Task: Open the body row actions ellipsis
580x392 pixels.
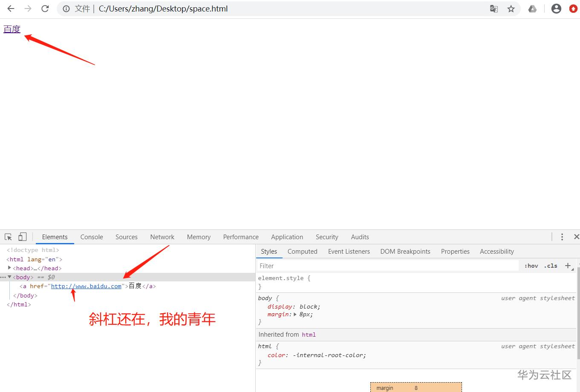Action: [x=3, y=278]
